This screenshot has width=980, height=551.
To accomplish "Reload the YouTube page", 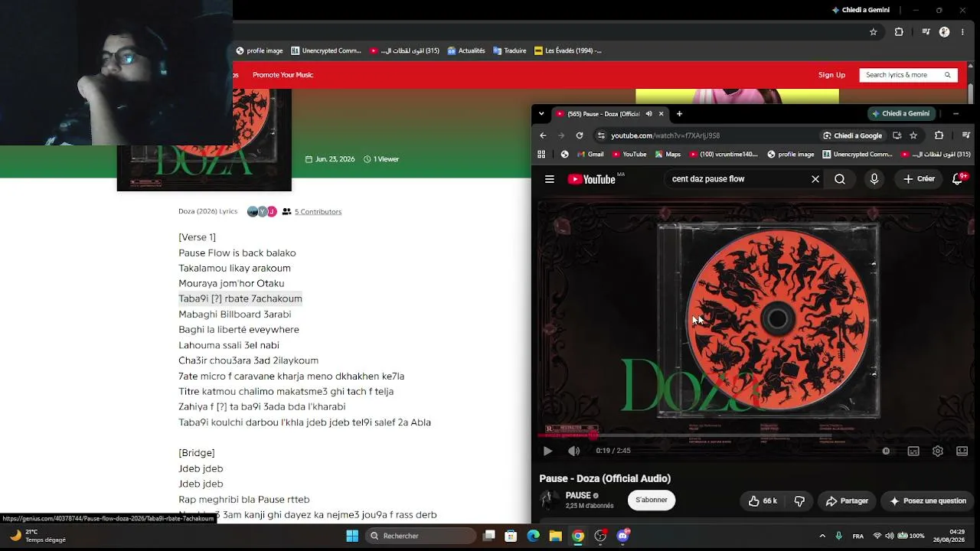I will pos(580,135).
